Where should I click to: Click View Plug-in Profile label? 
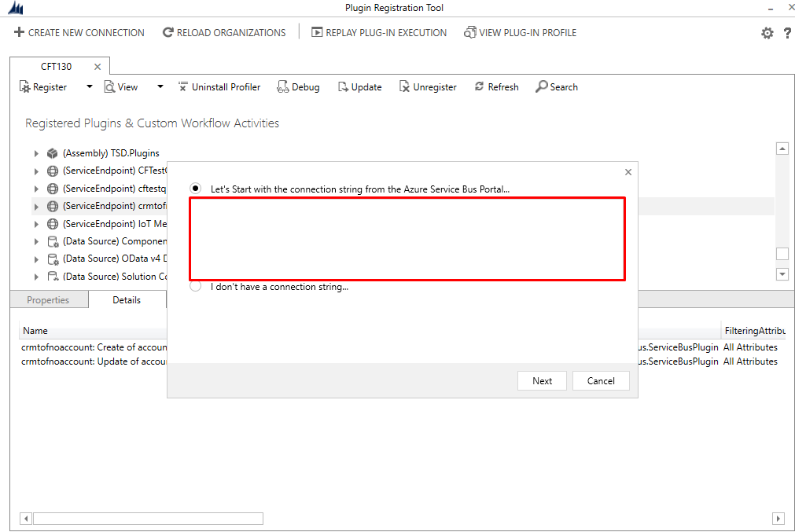click(528, 33)
